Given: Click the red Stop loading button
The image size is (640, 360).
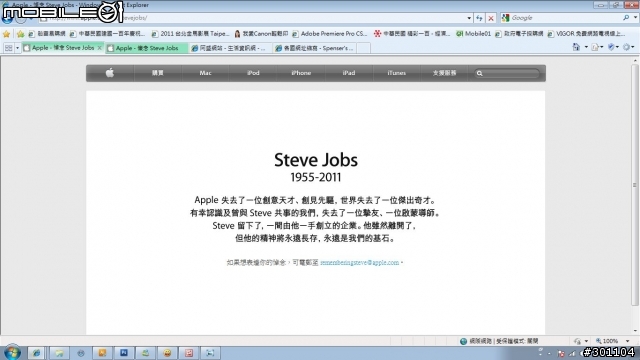Looking at the screenshot, I should (x=491, y=18).
